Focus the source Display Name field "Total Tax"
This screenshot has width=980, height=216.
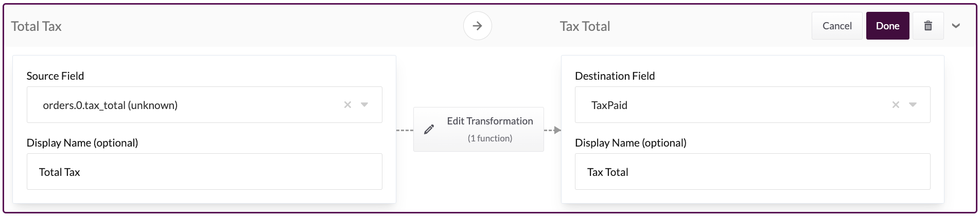coord(204,172)
